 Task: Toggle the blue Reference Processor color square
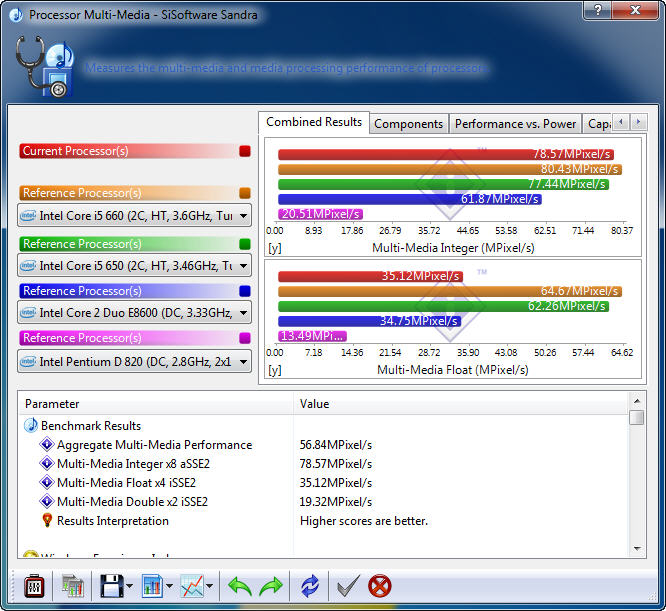[x=245, y=291]
